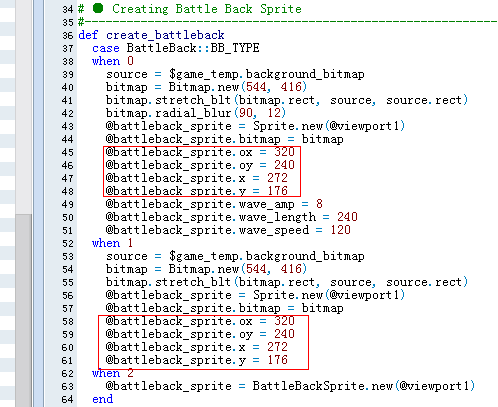Click the "wave_amp = 8" line
Image resolution: width=498 pixels, height=407 pixels.
tap(214, 204)
